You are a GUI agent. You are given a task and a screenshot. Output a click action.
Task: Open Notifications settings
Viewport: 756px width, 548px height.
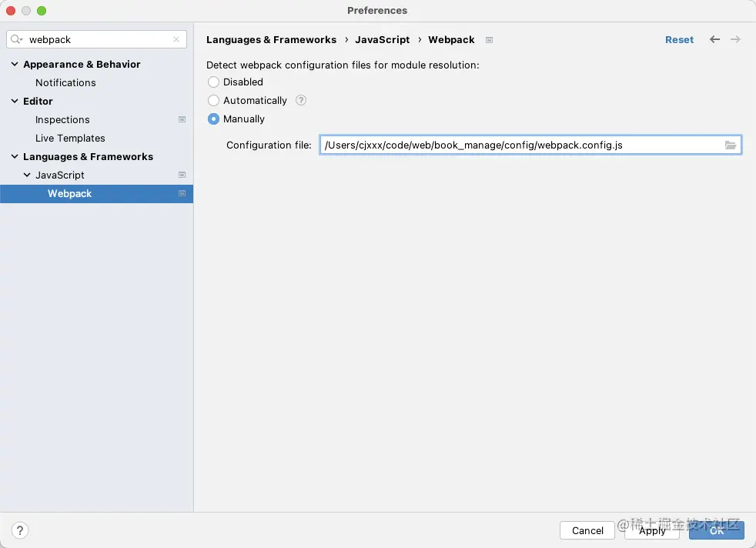[x=65, y=83]
